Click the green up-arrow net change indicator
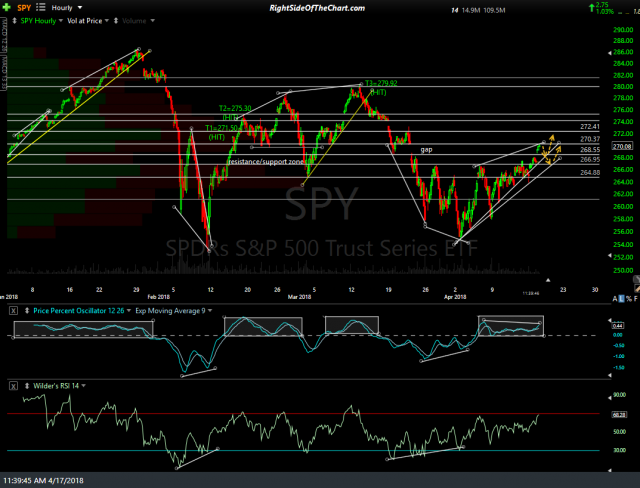The width and height of the screenshot is (640, 488). point(591,8)
